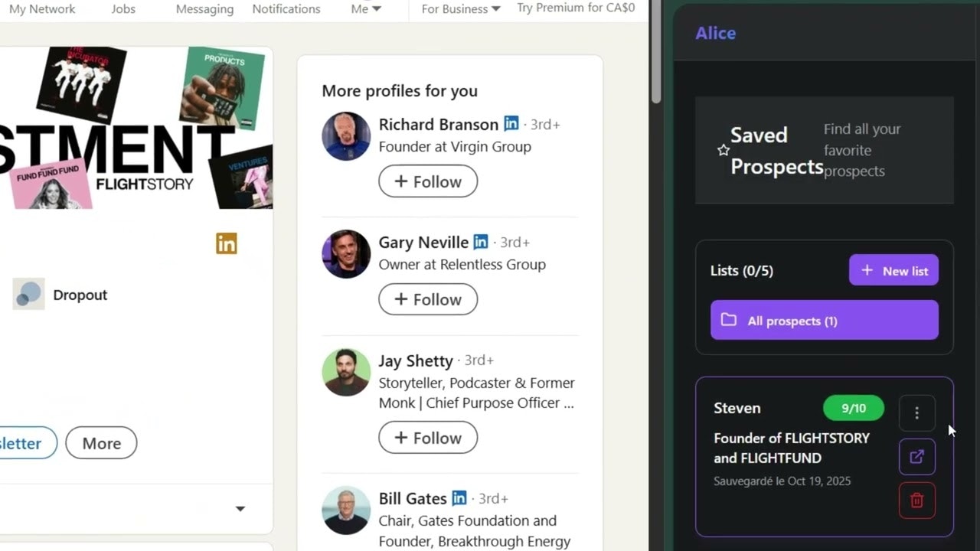Click the gold LinkedIn premium badge icon
Image resolution: width=980 pixels, height=551 pixels.
(x=227, y=243)
